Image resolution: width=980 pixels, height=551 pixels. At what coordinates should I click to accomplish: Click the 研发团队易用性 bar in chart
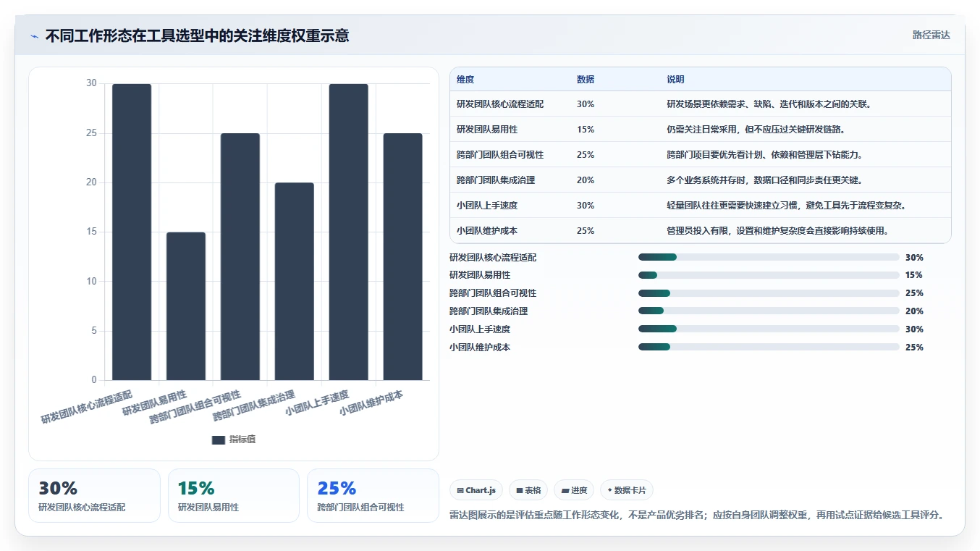(186, 306)
